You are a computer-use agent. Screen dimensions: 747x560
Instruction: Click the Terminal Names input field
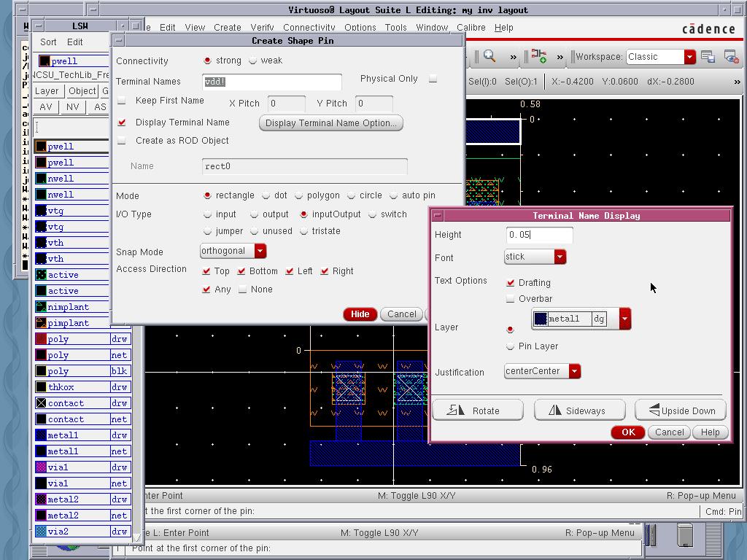271,82
